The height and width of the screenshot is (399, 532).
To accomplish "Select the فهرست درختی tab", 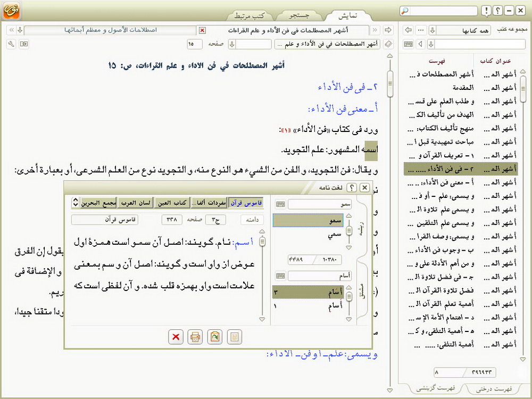I will [494, 388].
